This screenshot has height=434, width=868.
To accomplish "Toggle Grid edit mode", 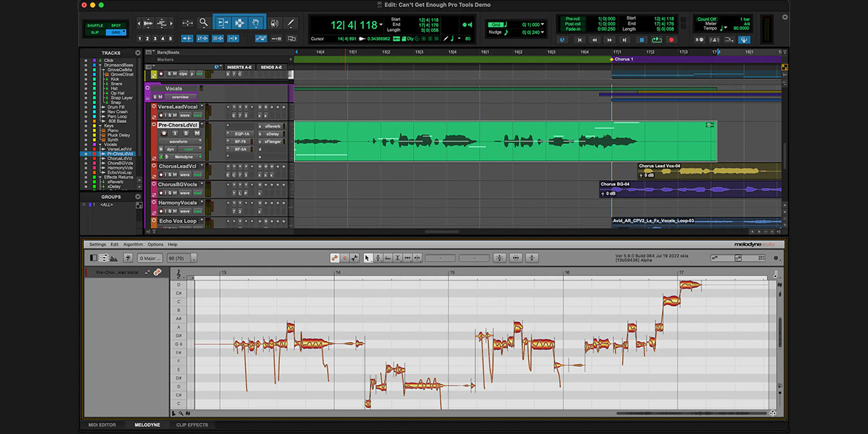I will click(116, 33).
